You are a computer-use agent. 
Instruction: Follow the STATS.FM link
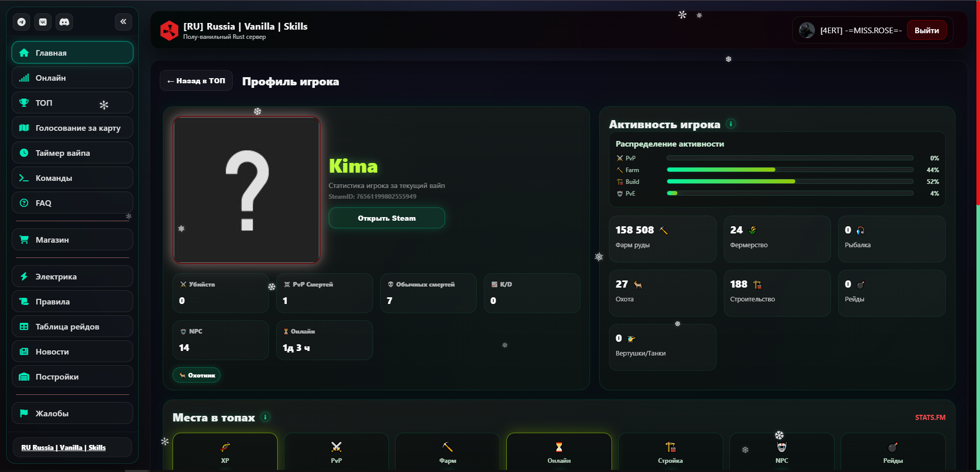point(930,417)
